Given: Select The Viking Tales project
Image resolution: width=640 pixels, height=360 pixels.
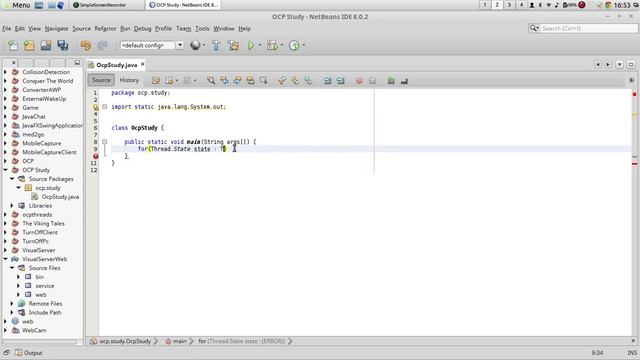Looking at the screenshot, I should coord(43,224).
